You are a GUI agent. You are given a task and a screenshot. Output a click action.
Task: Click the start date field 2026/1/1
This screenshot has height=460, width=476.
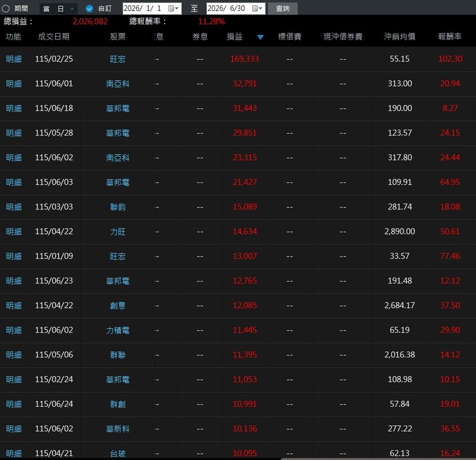[152, 9]
